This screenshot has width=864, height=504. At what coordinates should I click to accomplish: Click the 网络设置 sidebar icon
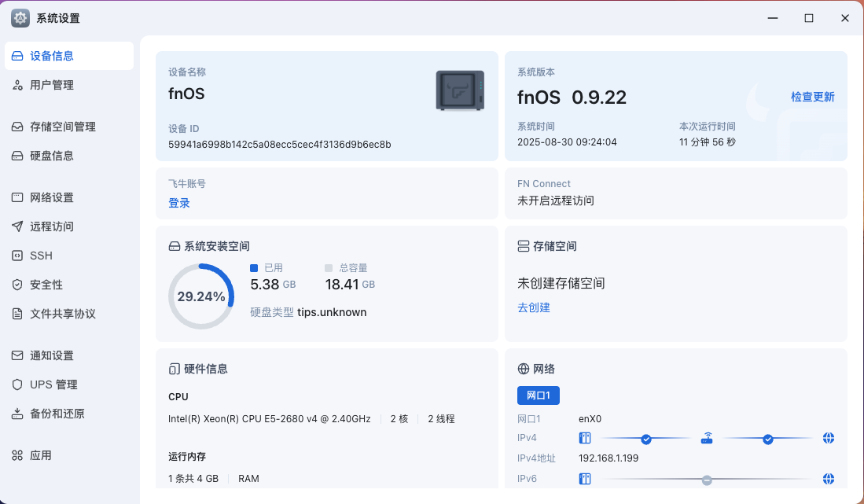point(17,197)
